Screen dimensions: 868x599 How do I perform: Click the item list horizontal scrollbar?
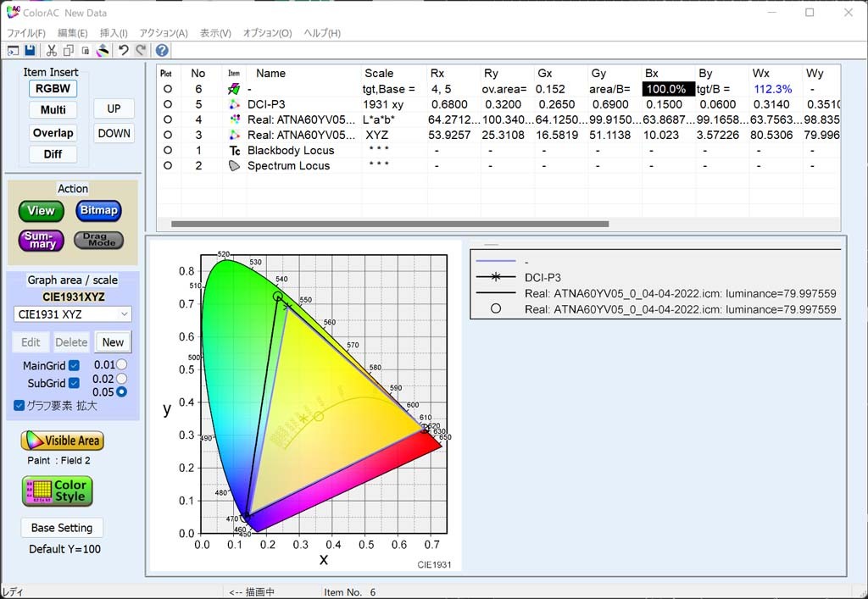pos(390,225)
